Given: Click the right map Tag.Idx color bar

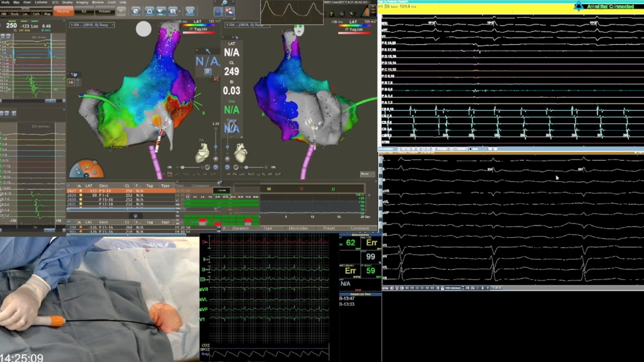Looking at the screenshot, I should click(354, 33).
